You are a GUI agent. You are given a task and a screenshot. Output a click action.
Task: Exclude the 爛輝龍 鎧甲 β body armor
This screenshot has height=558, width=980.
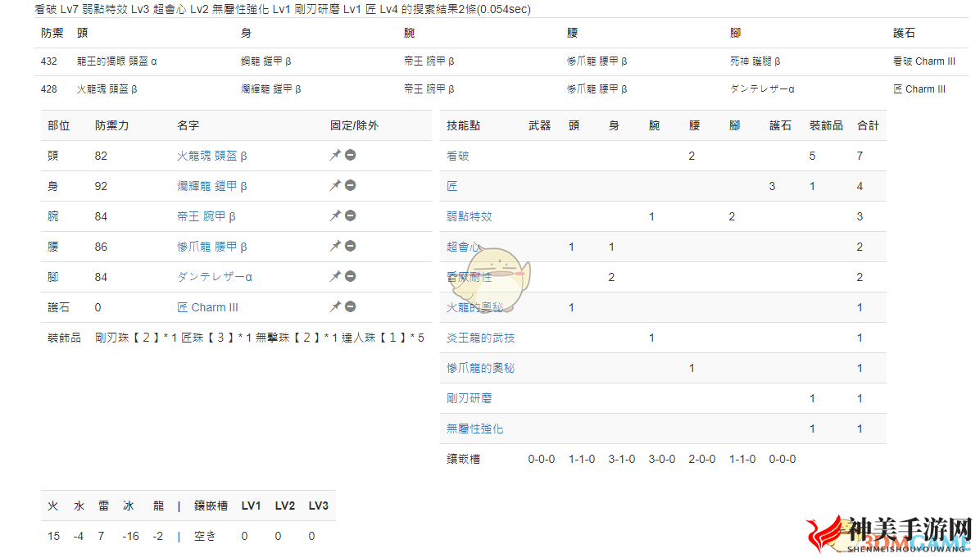351,185
